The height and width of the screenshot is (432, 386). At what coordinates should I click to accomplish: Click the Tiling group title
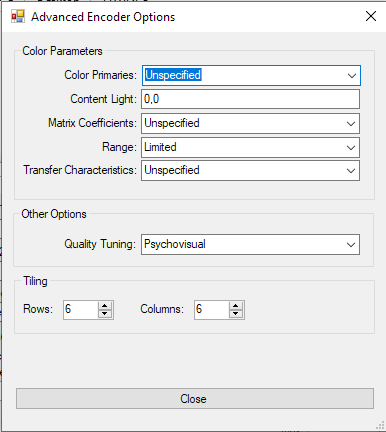[35, 281]
